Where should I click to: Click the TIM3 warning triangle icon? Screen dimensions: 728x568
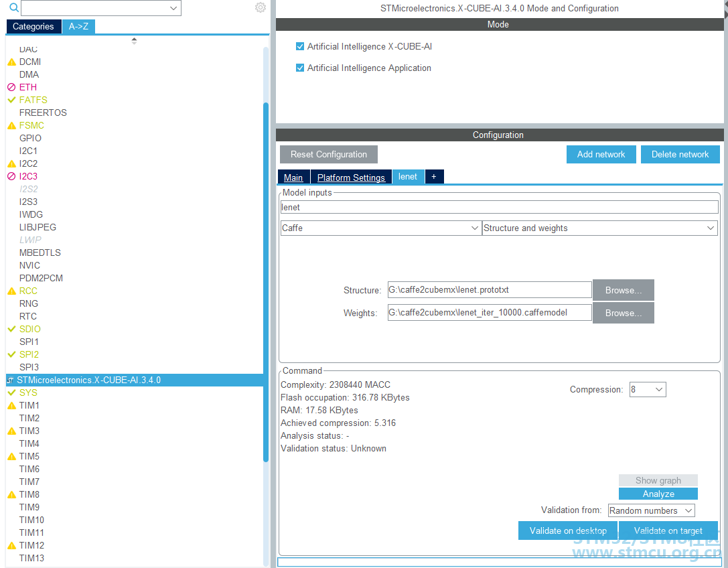11,431
